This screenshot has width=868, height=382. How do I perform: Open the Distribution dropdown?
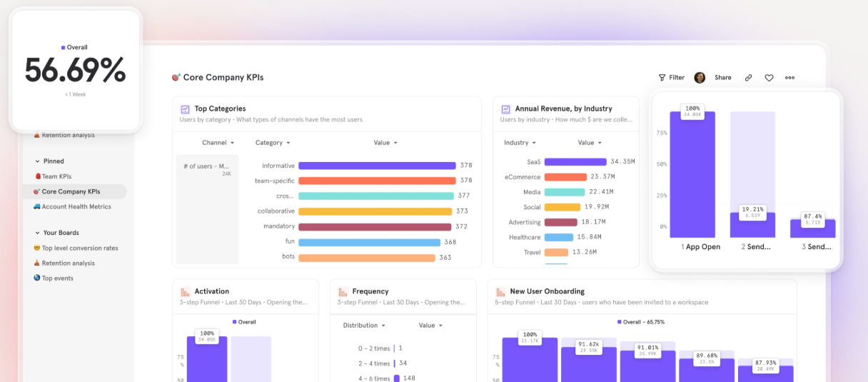tap(364, 326)
